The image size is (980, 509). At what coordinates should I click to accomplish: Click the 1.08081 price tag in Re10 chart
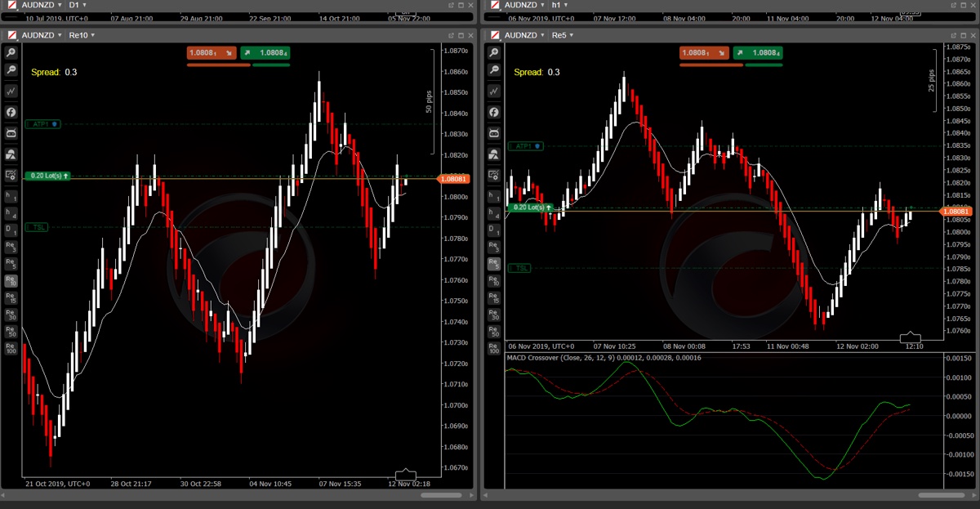coord(454,179)
